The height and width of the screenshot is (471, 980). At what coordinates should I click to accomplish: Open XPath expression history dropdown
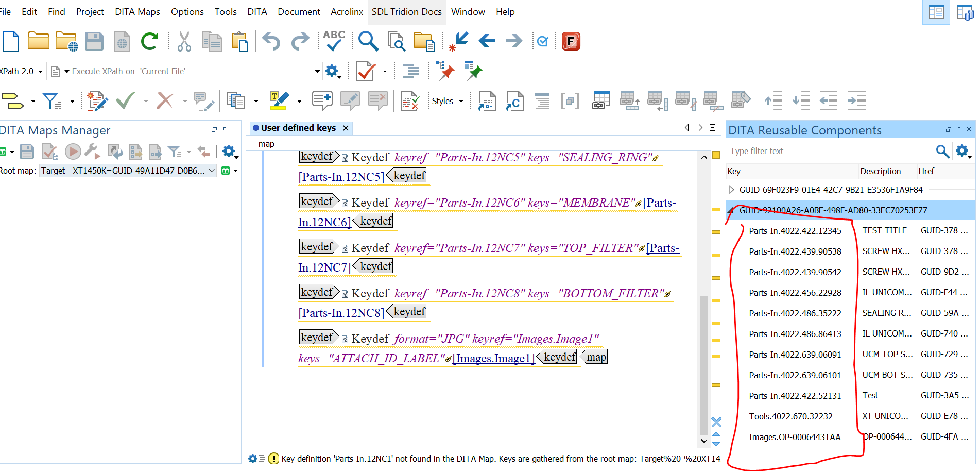pyautogui.click(x=317, y=71)
